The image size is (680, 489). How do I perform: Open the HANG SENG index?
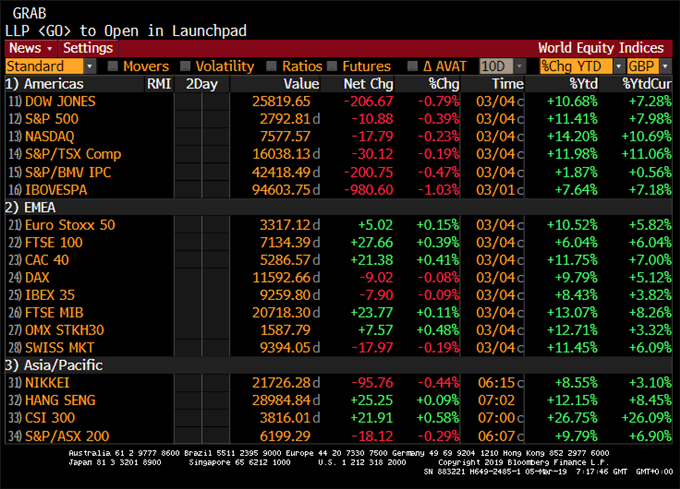60,400
